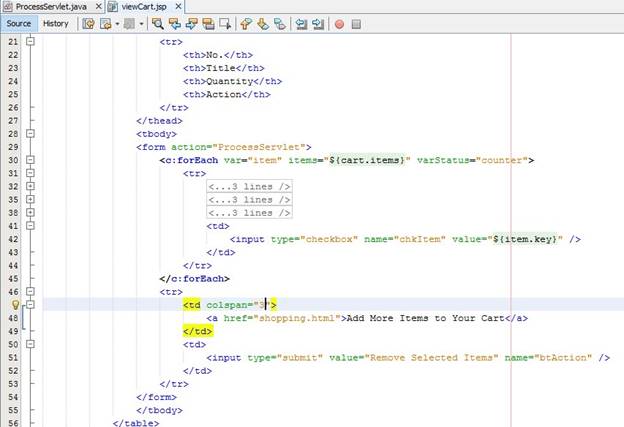
Task: Click '${cart.items}' expression on line 30
Action: tap(367, 160)
